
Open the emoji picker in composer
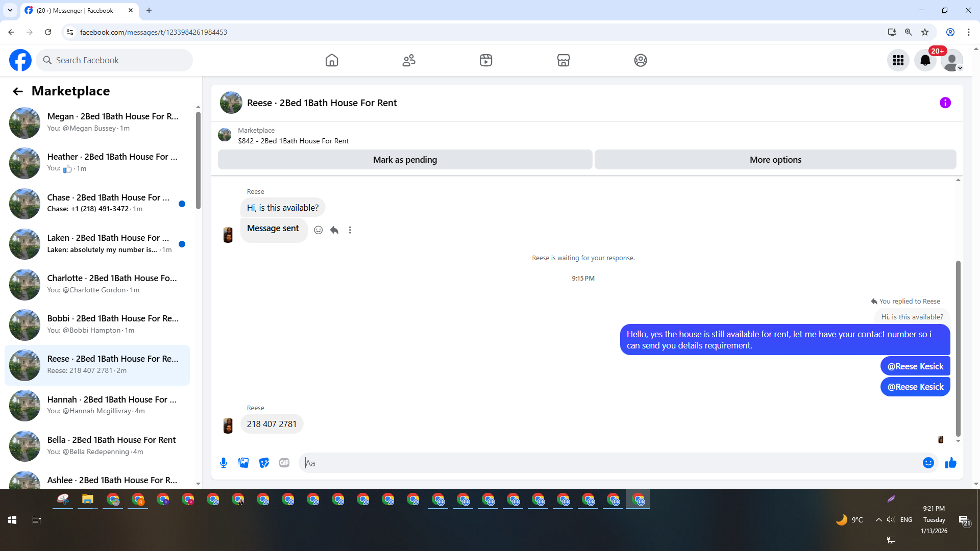(928, 463)
